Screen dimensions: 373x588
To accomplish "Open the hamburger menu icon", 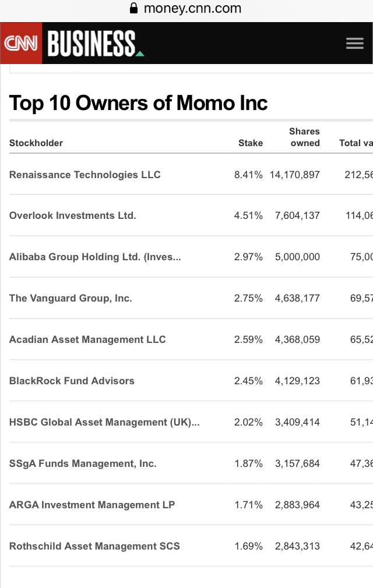I will point(354,44).
